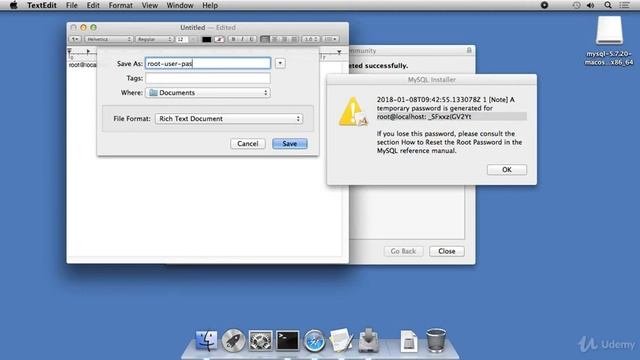Toggle underline formatting in TextEdit toolbar

coord(251,39)
